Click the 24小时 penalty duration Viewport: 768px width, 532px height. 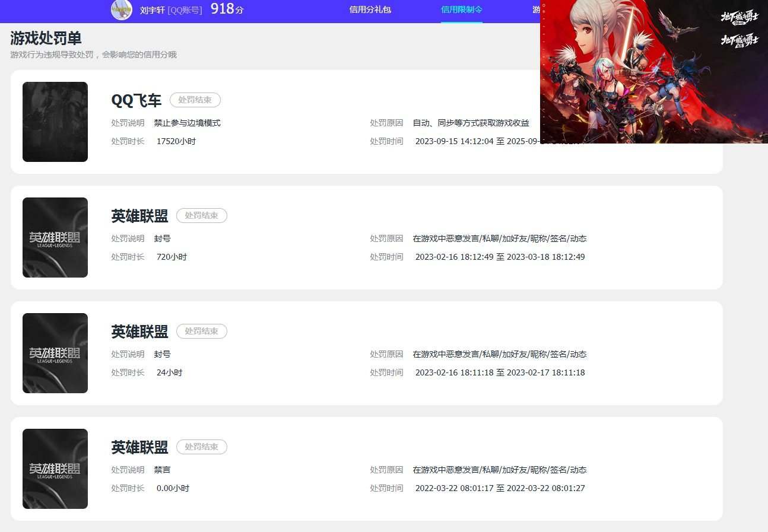tap(170, 372)
